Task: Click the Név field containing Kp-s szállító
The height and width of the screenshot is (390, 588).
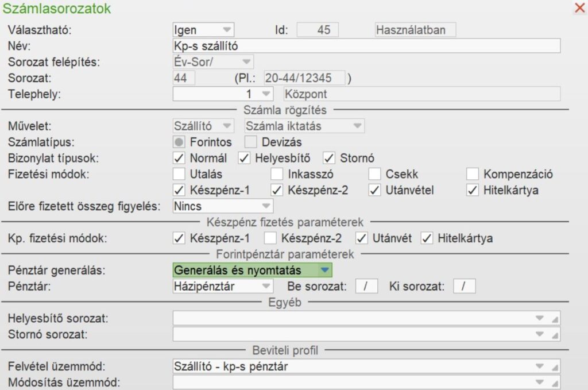Action: pos(345,45)
